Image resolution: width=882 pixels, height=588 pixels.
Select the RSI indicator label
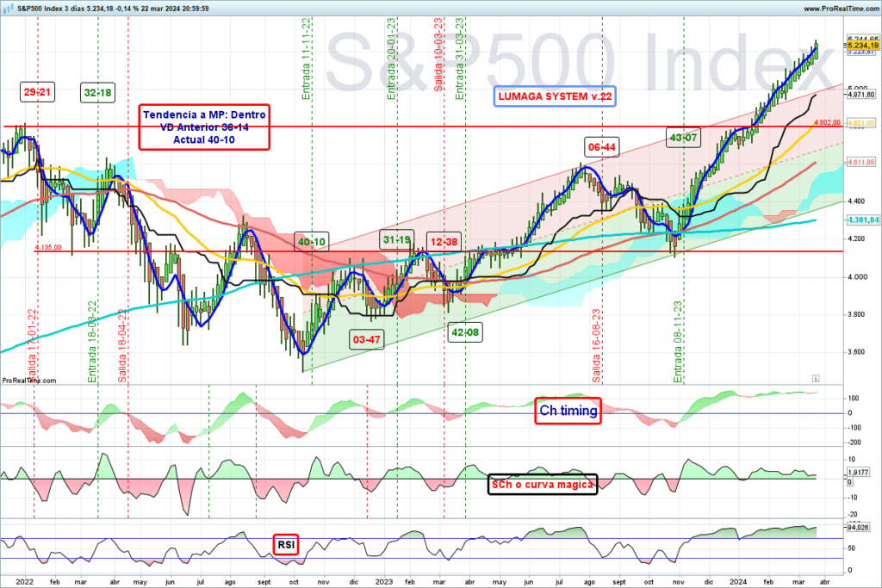click(x=286, y=545)
